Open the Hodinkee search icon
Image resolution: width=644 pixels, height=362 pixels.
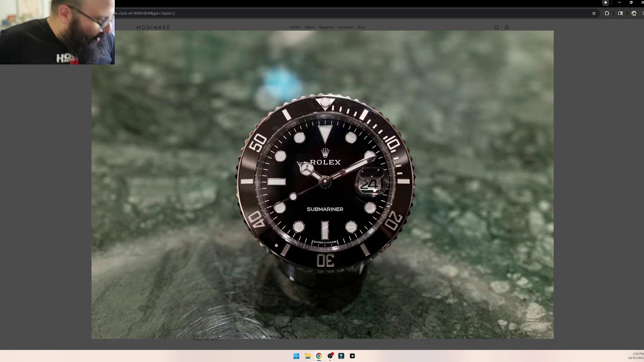coord(497,28)
